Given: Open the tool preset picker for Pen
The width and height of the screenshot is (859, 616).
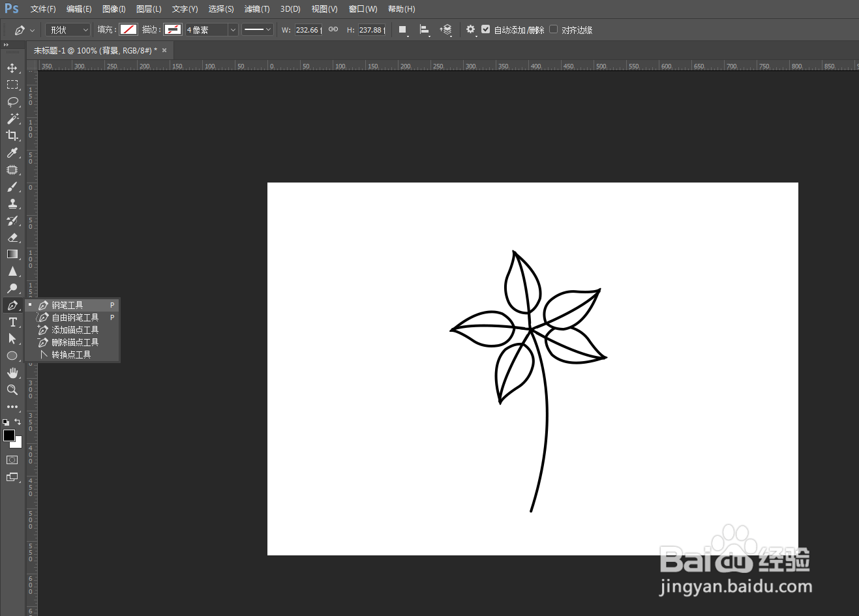Looking at the screenshot, I should coord(24,30).
